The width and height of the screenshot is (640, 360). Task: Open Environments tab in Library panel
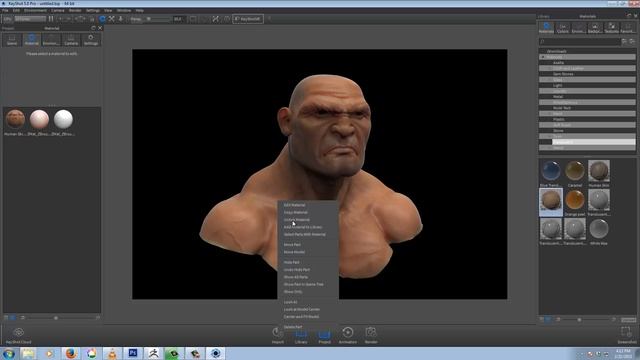[578, 28]
